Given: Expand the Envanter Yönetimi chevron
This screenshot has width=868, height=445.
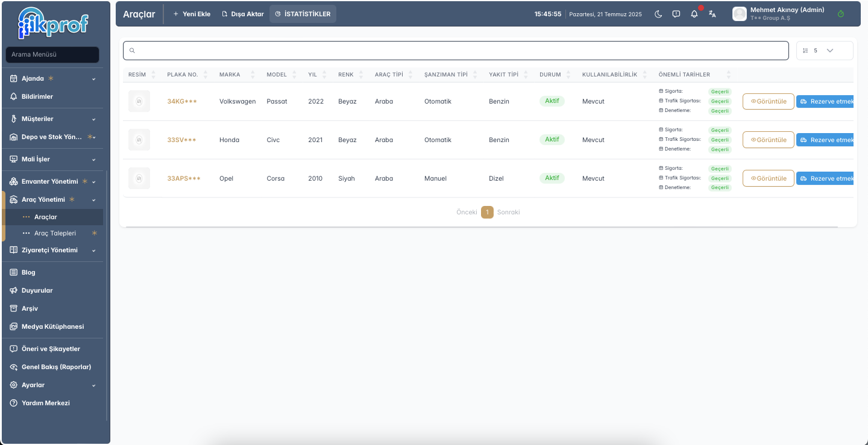Looking at the screenshot, I should coord(93,182).
